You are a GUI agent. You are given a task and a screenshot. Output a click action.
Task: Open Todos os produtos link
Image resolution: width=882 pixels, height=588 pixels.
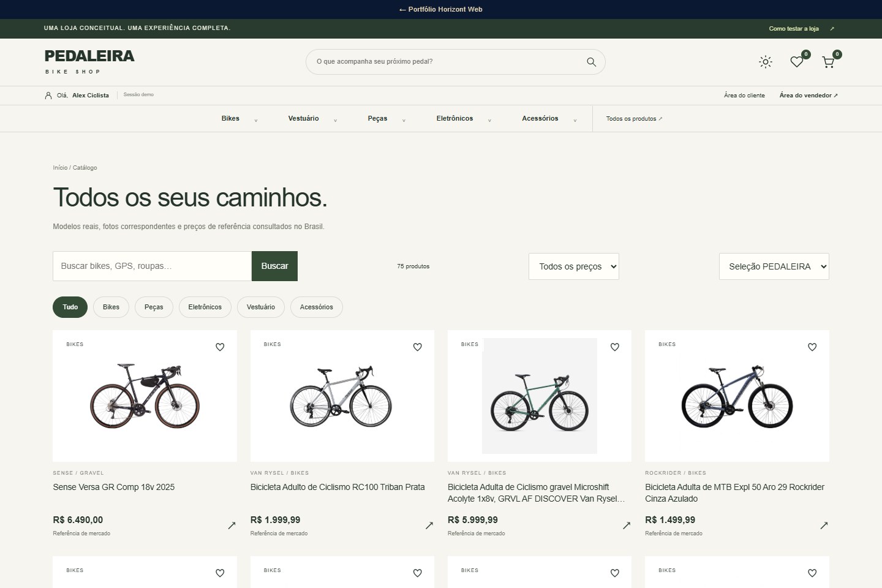(x=634, y=119)
